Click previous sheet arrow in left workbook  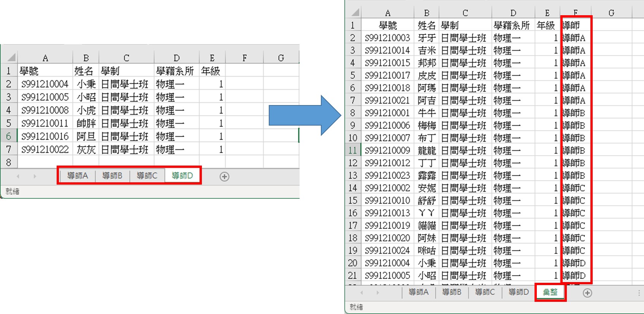coord(18,176)
